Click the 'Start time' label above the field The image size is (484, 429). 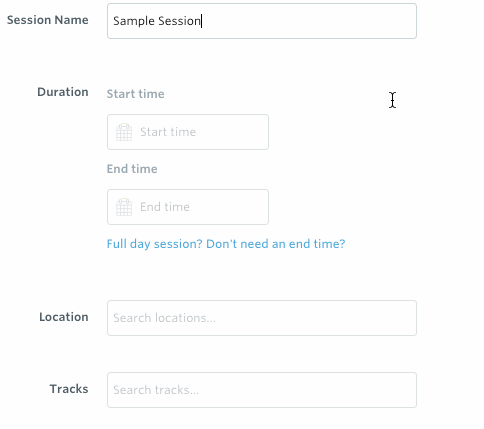[x=135, y=94]
